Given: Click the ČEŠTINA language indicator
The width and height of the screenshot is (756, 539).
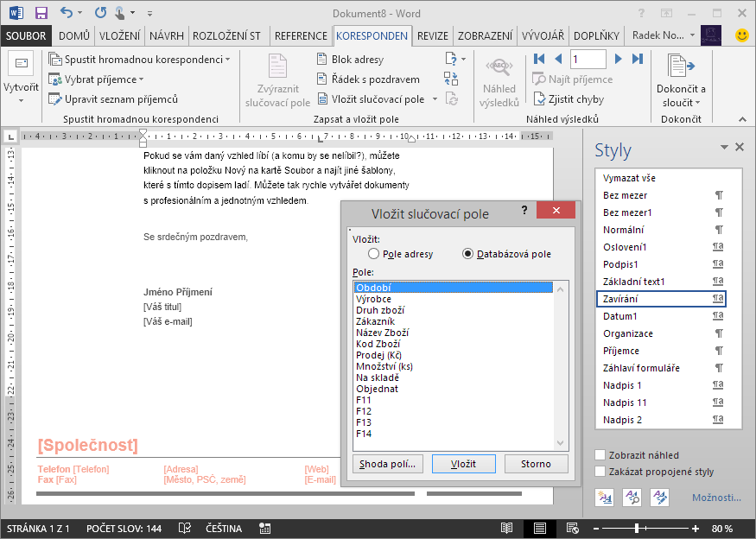Looking at the screenshot, I should point(224,529).
